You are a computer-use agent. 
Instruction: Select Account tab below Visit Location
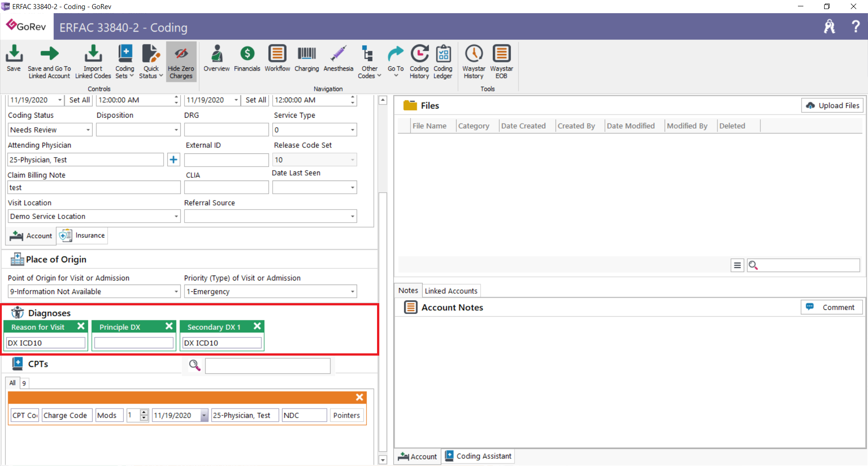31,236
